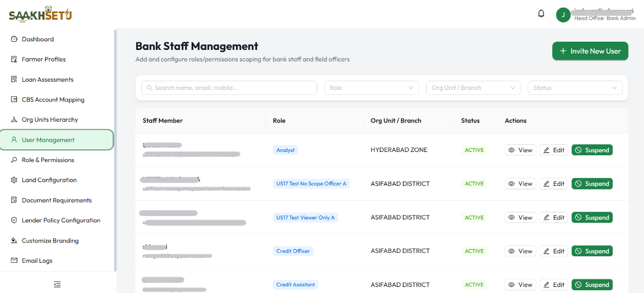Click the Analyst role tag
Screen dimensions: 644x293
tap(285, 150)
